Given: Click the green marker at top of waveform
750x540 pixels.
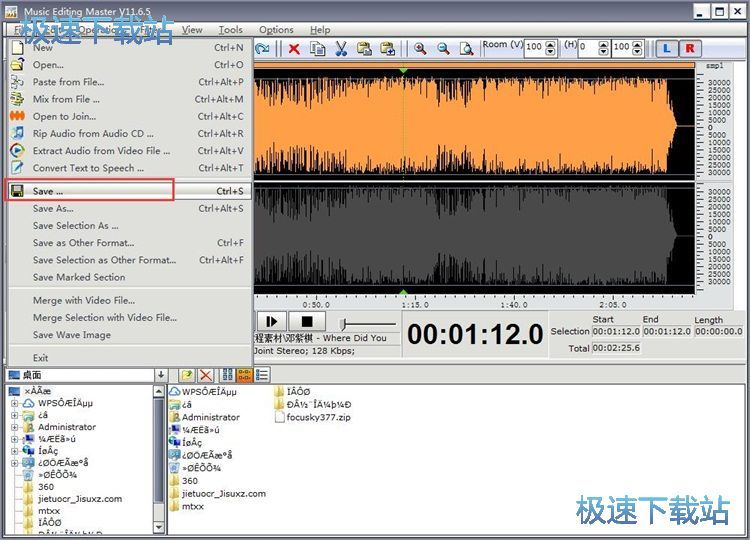Looking at the screenshot, I should (x=403, y=70).
